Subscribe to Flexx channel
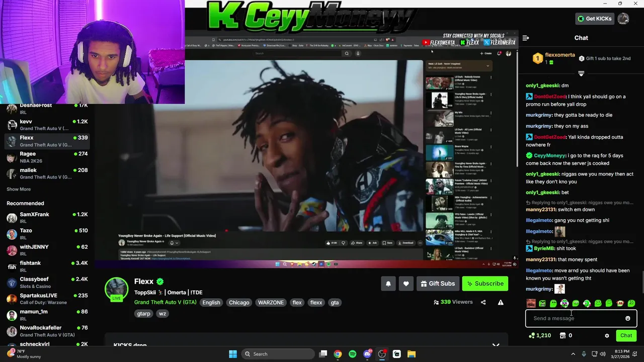Screen dimensions: 644x362 [485, 284]
